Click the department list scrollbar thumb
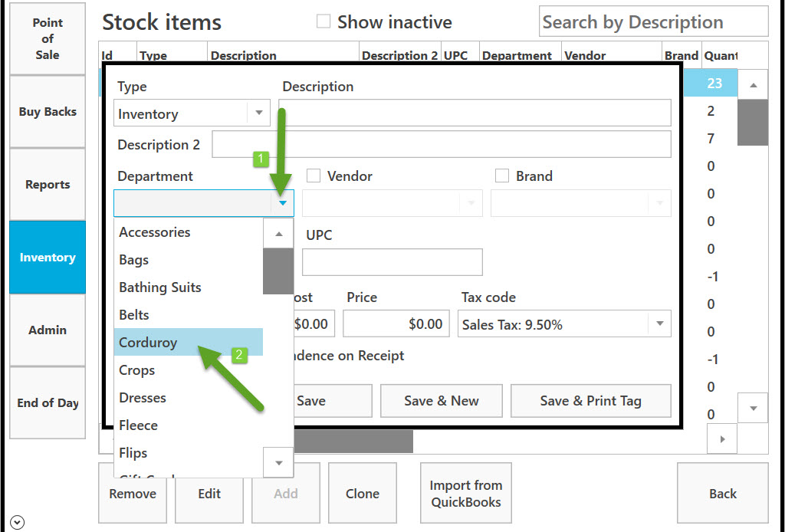The height and width of the screenshot is (532, 785). click(x=278, y=271)
